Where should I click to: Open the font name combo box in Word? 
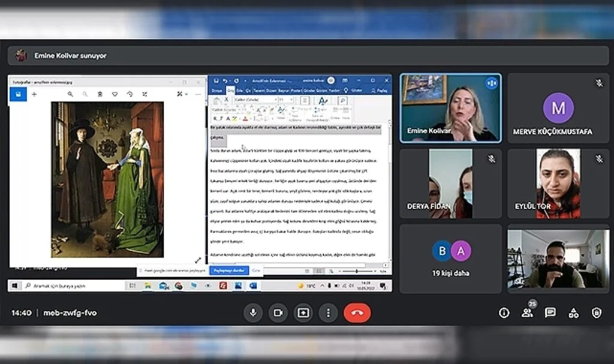tap(255, 100)
